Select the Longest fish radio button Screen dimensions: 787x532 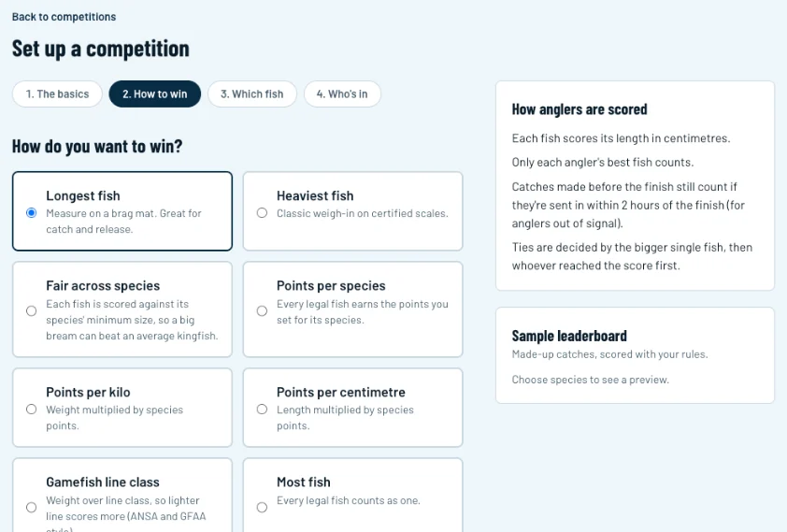[x=31, y=213]
